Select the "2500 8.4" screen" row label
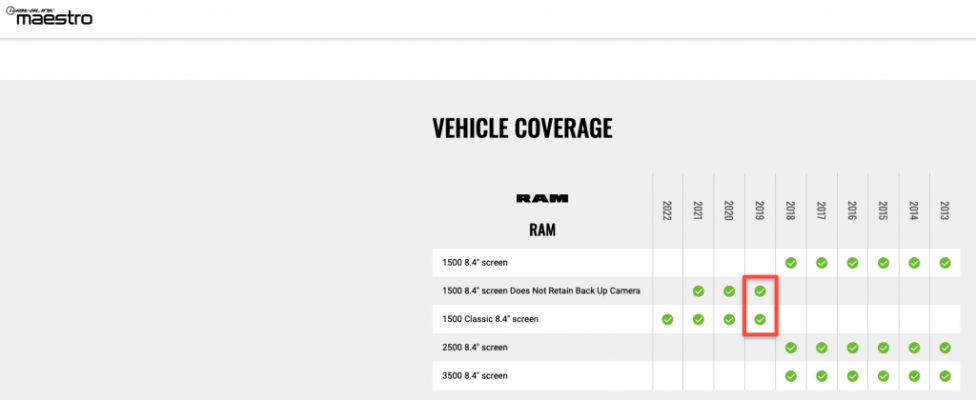The image size is (976, 400). (475, 348)
